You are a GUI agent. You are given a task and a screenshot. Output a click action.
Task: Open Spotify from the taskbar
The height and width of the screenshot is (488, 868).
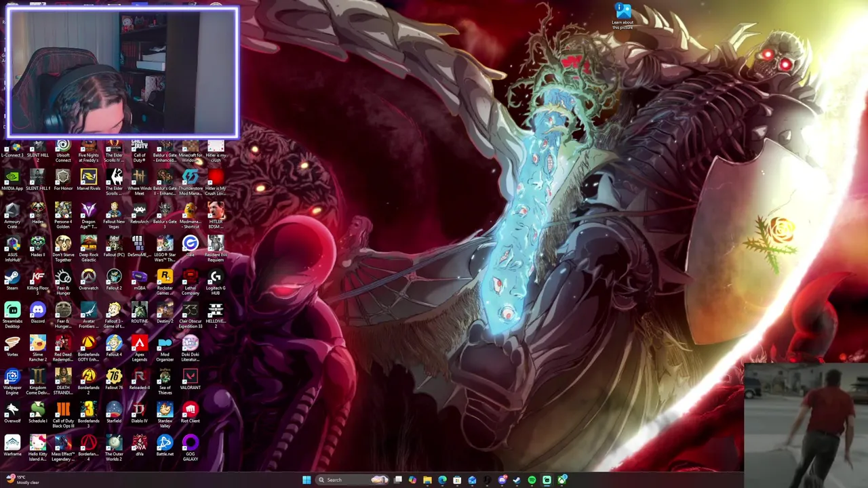pos(532,480)
